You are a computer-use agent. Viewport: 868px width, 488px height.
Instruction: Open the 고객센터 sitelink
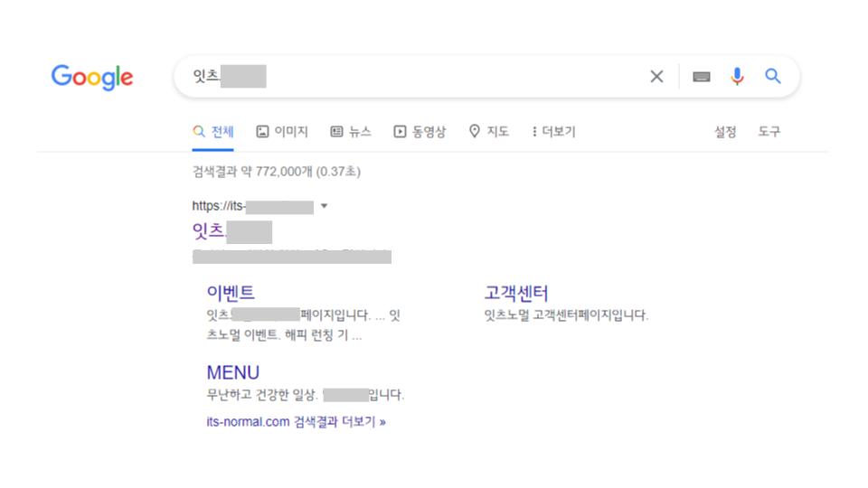(x=516, y=293)
